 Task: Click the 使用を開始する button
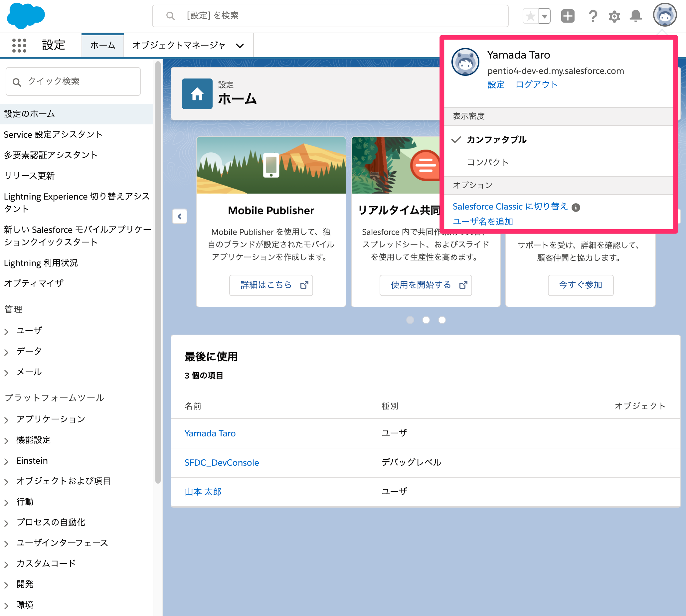click(426, 285)
